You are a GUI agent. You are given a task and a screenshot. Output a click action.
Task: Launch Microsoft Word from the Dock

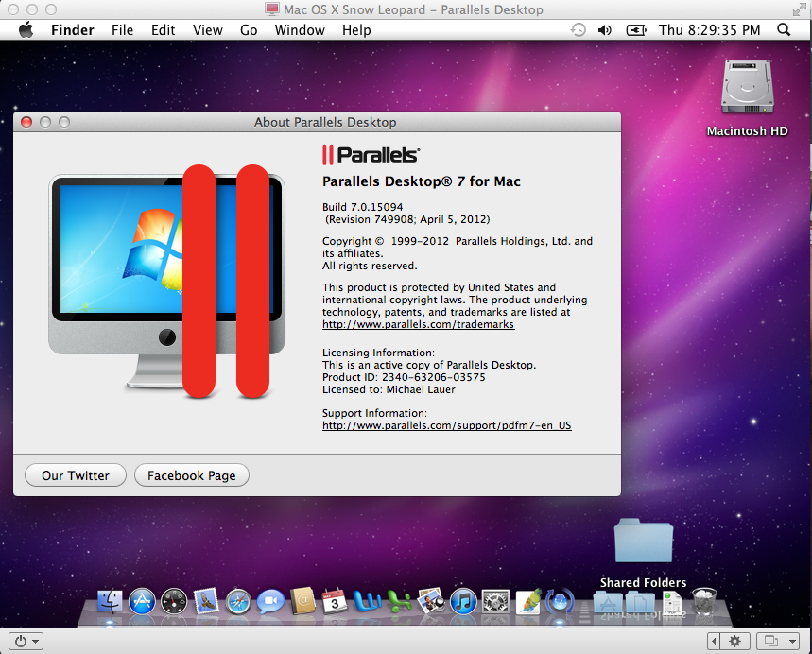tap(367, 602)
